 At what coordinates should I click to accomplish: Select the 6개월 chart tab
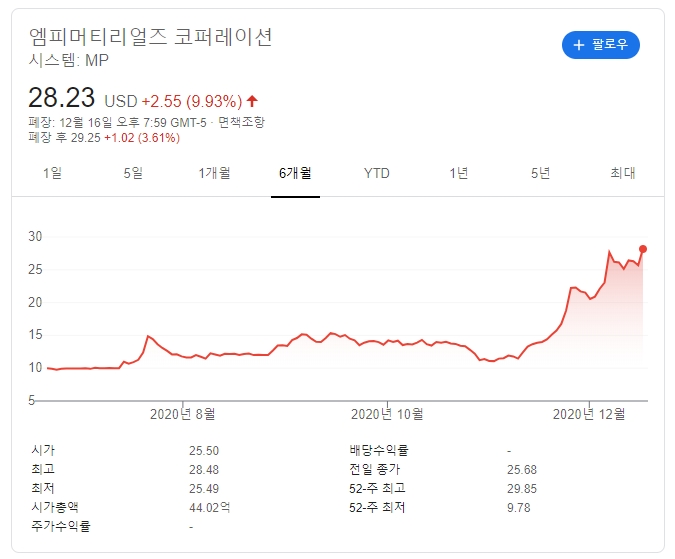click(295, 173)
